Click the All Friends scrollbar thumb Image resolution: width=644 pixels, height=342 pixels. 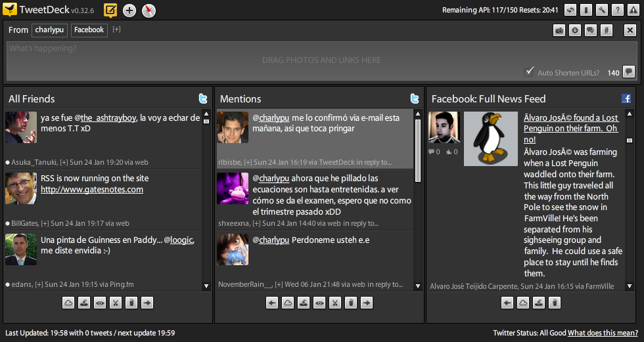pyautogui.click(x=206, y=121)
